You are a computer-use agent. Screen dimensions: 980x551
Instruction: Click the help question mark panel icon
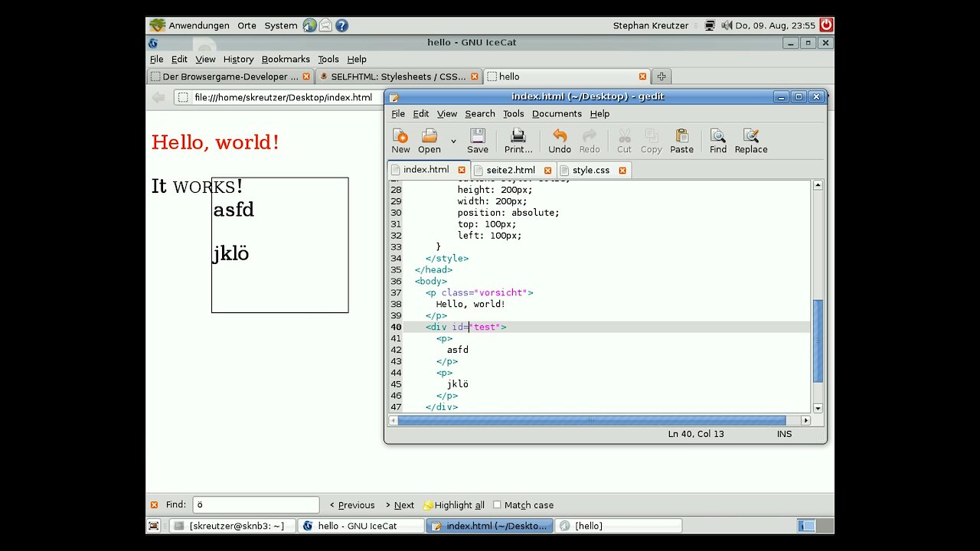pos(341,25)
